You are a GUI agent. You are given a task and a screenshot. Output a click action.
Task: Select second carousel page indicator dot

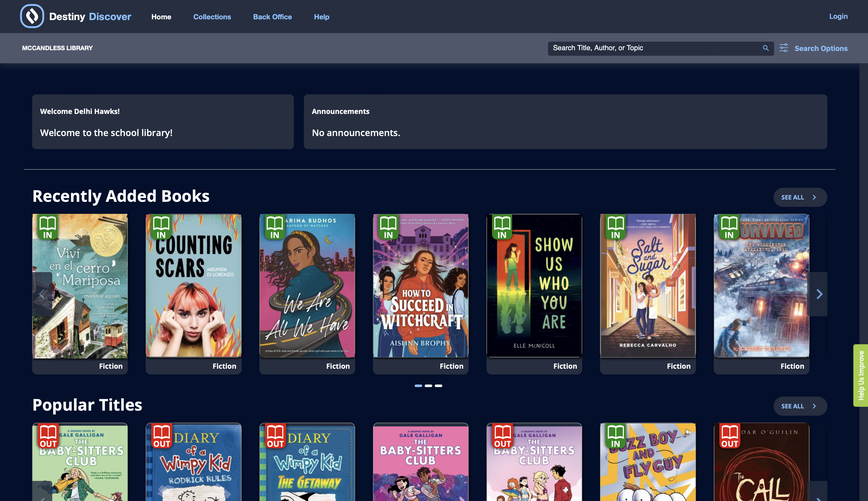coord(428,386)
